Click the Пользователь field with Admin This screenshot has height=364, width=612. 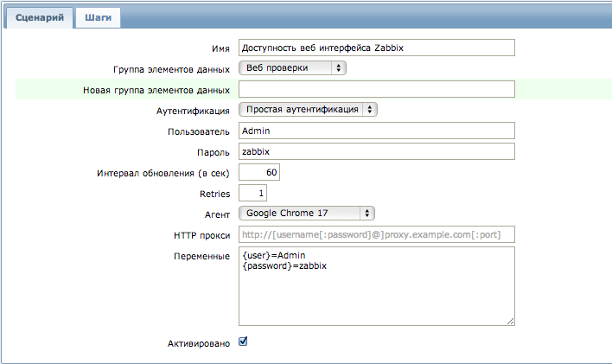377,131
